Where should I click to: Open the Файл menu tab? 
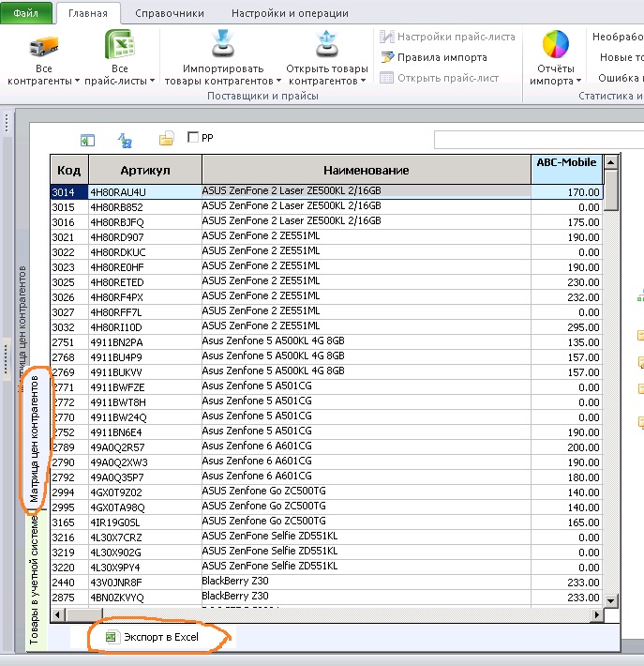coord(26,12)
